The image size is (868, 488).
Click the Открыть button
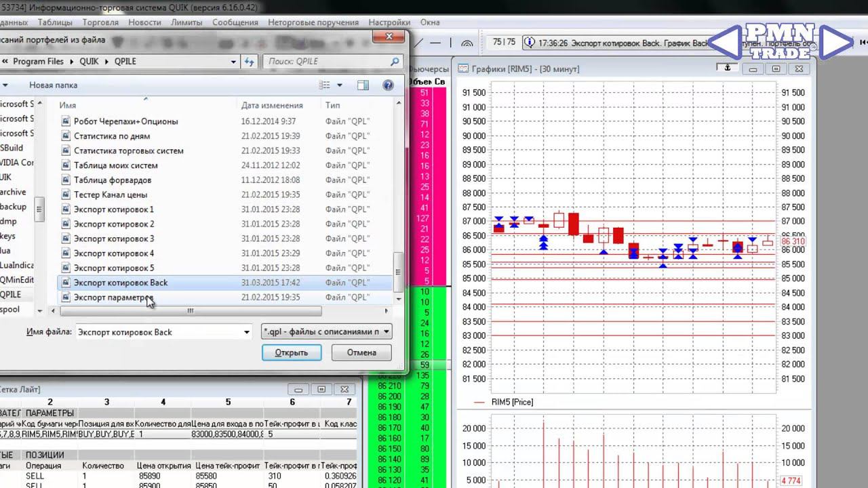pyautogui.click(x=292, y=352)
